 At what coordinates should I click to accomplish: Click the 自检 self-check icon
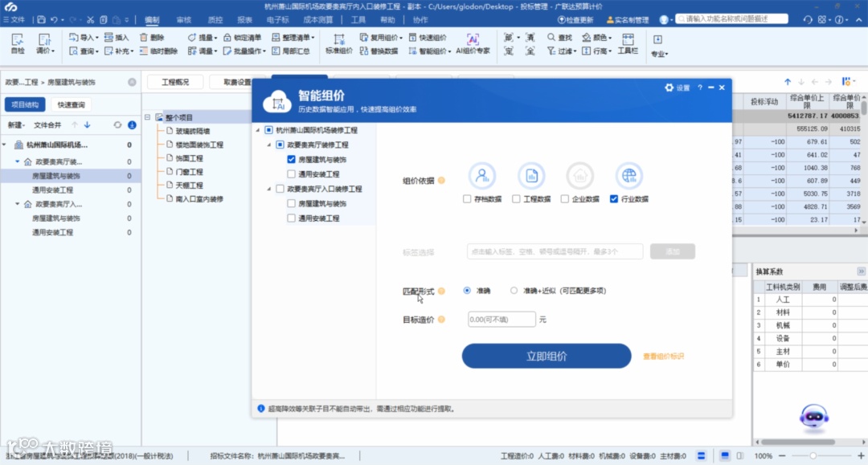(18, 43)
